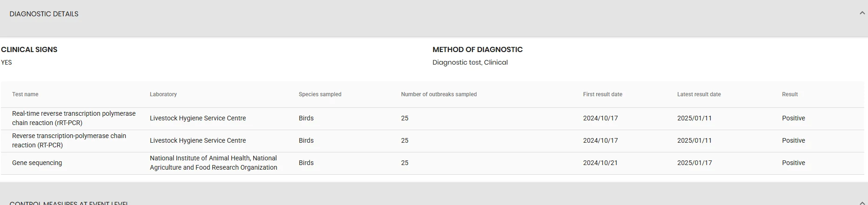Click the 2024/10/21 first result date
The height and width of the screenshot is (205, 868).
pyautogui.click(x=600, y=163)
